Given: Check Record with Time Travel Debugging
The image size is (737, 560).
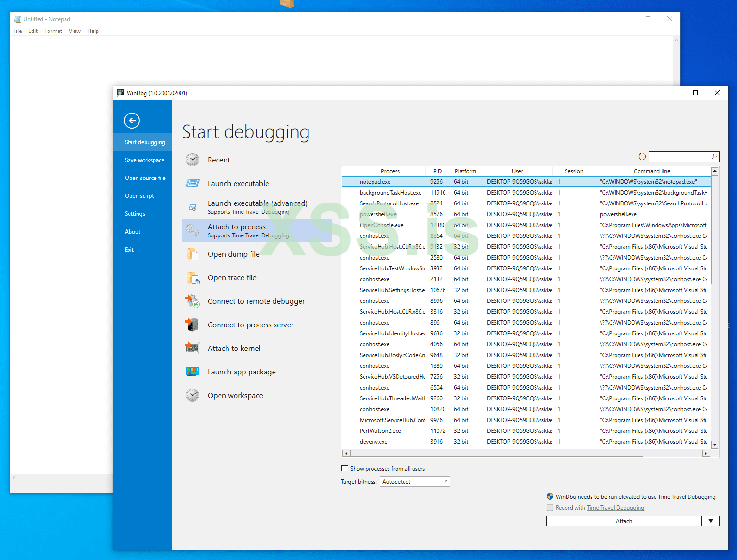Looking at the screenshot, I should (550, 507).
